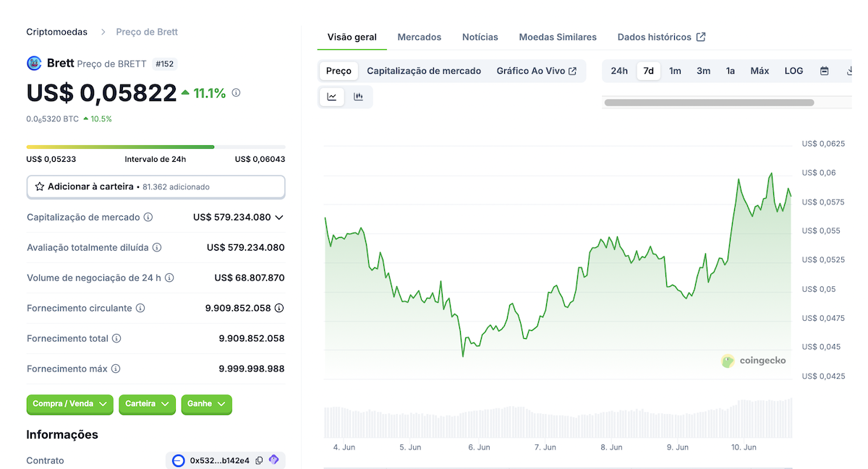The width and height of the screenshot is (868, 469).
Task: Open info for Fornecimento total
Action: click(x=116, y=338)
